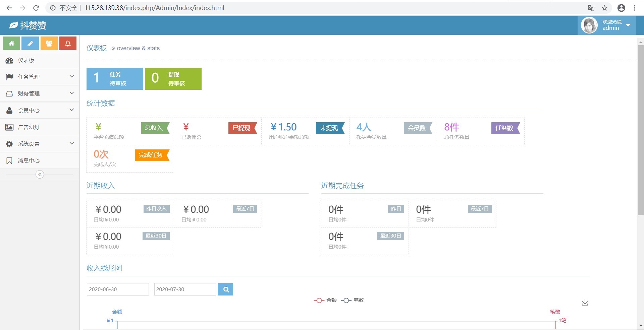
Task: Click the translate page icon in address bar
Action: point(591,8)
